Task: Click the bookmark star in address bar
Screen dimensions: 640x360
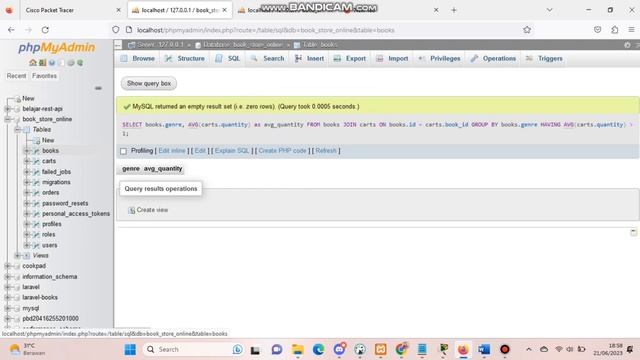Action: click(x=527, y=30)
